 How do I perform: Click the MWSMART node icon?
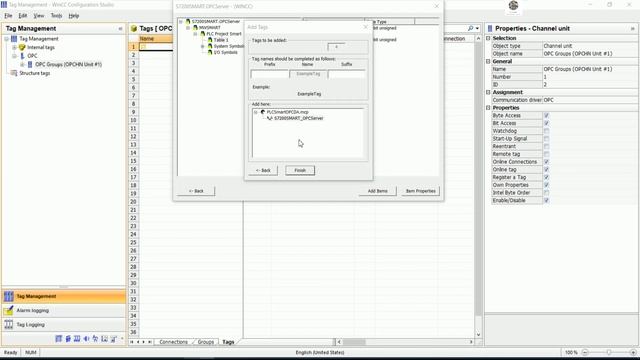[195, 27]
